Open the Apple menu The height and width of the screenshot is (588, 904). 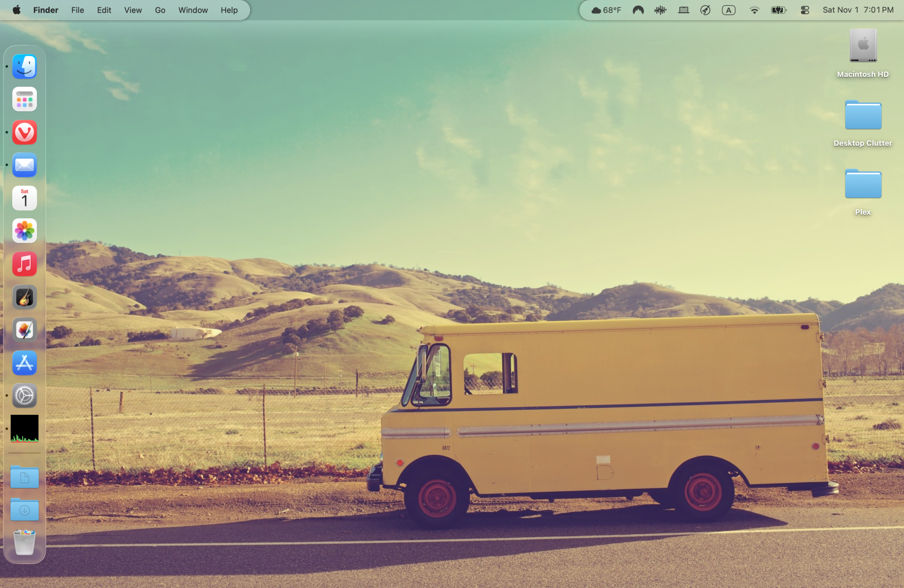[16, 10]
